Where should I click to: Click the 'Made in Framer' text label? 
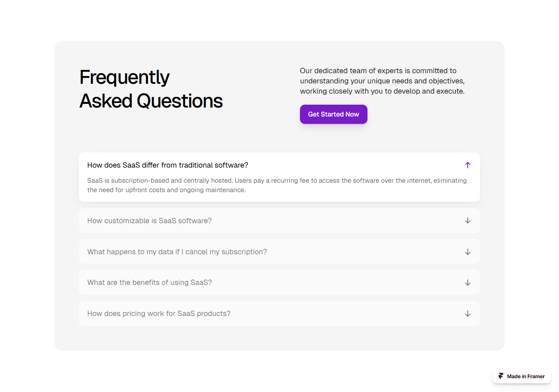click(x=526, y=376)
